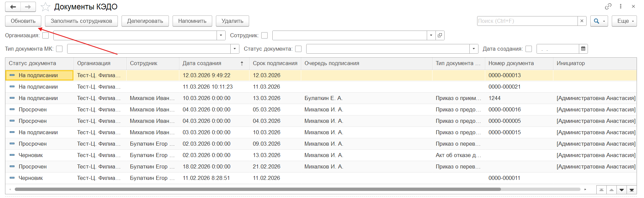This screenshot has height=198, width=644.
Task: Jump to first row with top arrow
Action: (601, 190)
